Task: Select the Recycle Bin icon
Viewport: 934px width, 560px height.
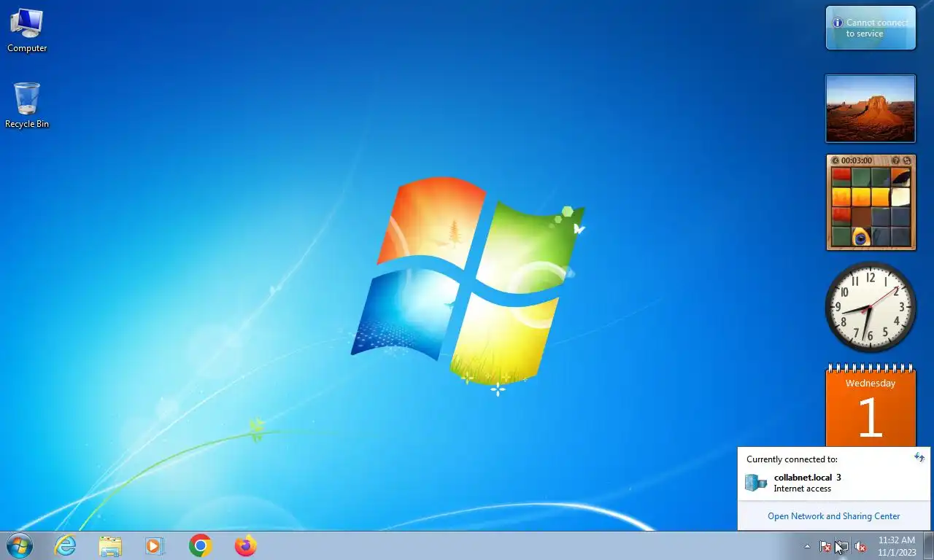Action: pyautogui.click(x=27, y=105)
